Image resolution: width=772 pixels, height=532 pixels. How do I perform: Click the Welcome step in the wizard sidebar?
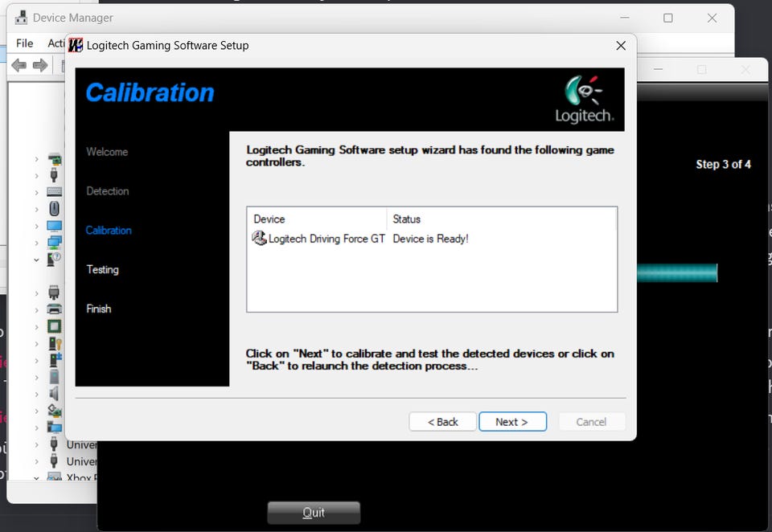(x=107, y=152)
